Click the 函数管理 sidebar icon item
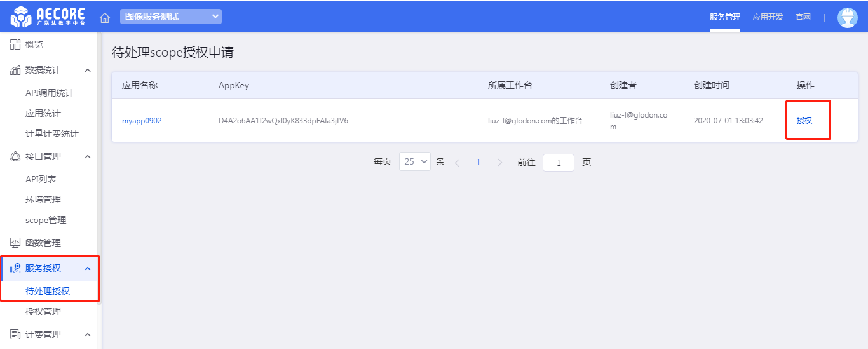The height and width of the screenshot is (349, 868). click(15, 243)
